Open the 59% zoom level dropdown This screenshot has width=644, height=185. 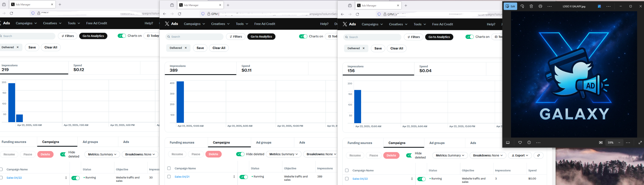coord(614,143)
